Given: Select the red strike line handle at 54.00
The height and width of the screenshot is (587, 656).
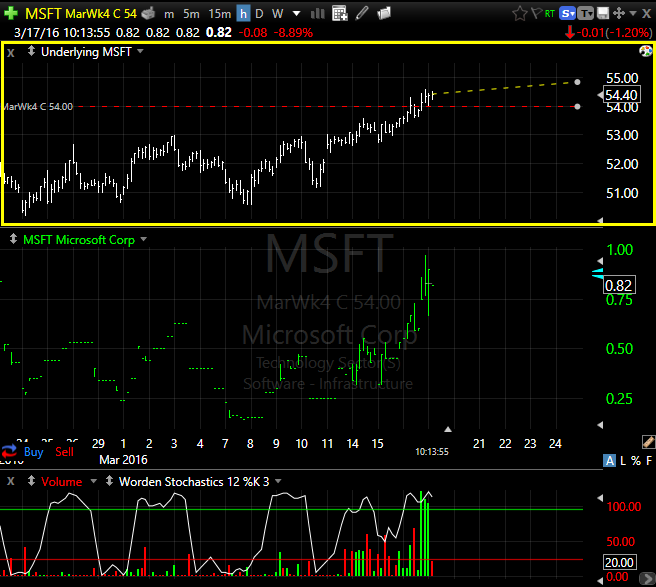Looking at the screenshot, I should [x=577, y=107].
